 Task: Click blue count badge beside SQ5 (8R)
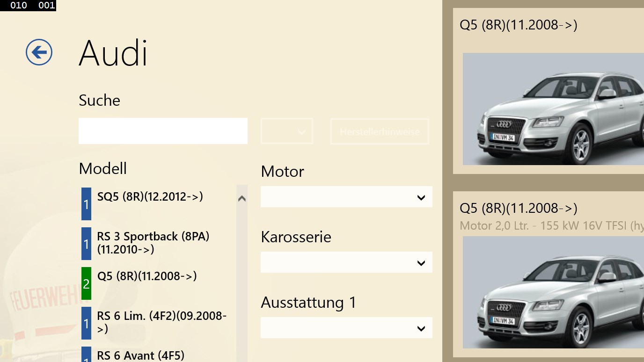tap(86, 204)
